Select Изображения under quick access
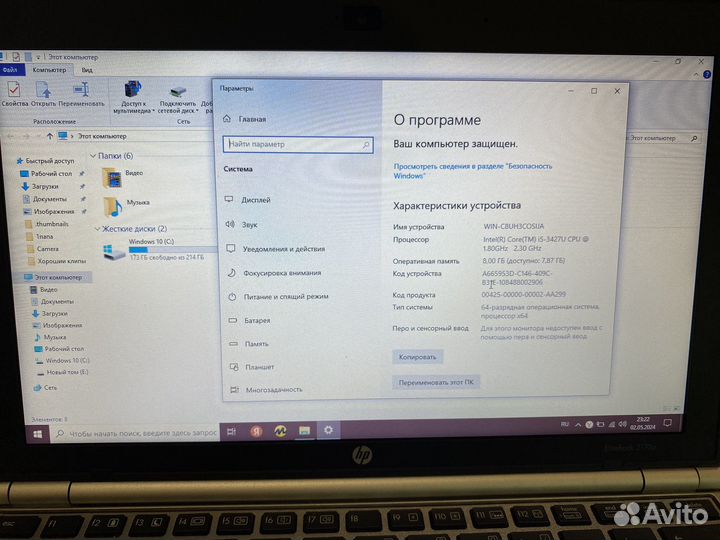The height and width of the screenshot is (540, 720). (54, 211)
